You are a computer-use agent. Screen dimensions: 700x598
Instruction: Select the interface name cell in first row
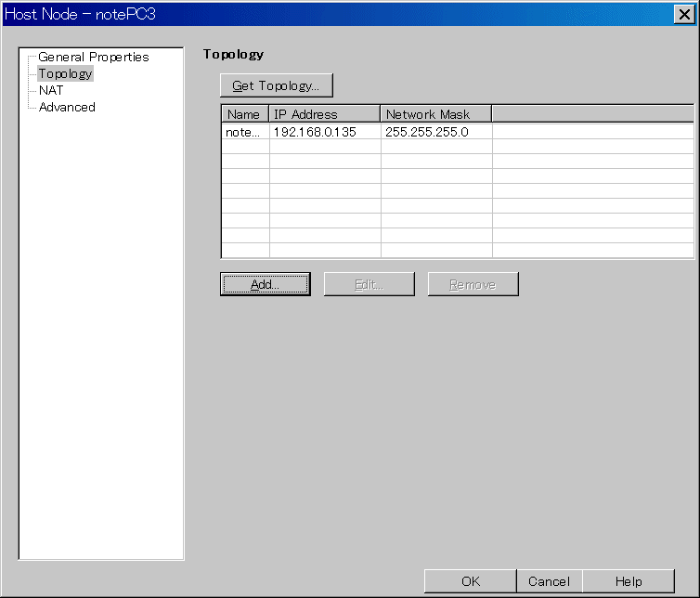click(244, 132)
